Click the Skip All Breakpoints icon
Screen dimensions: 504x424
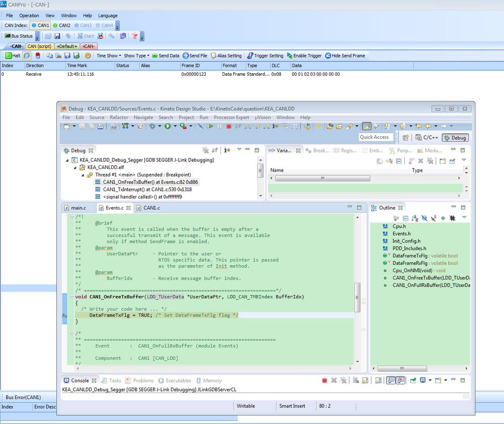click(200, 126)
